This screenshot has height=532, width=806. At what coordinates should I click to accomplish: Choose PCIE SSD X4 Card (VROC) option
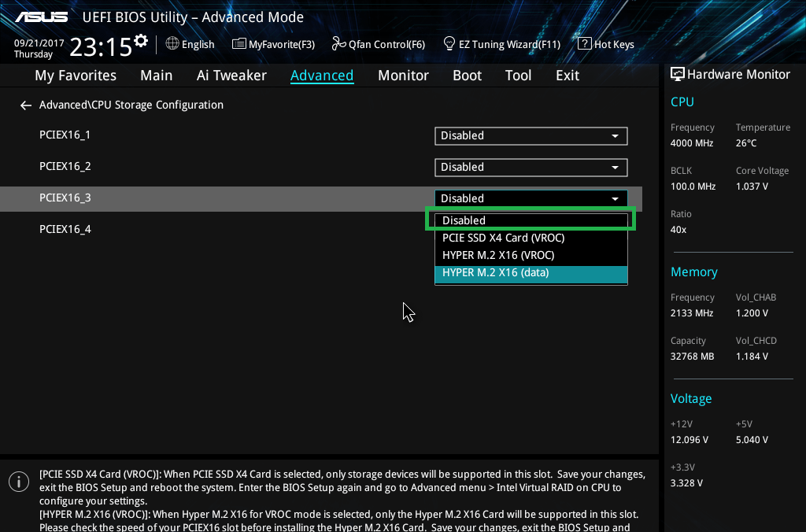click(x=531, y=238)
